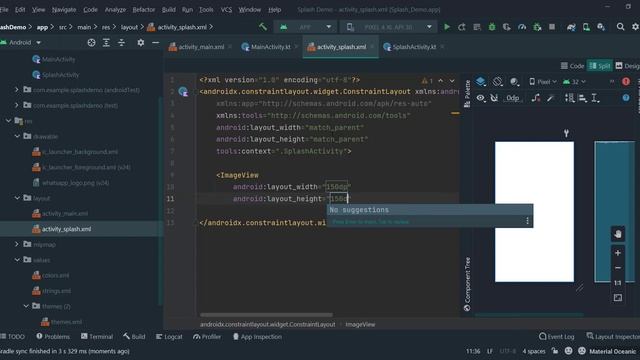Open design surface layers selector icon

[481, 82]
